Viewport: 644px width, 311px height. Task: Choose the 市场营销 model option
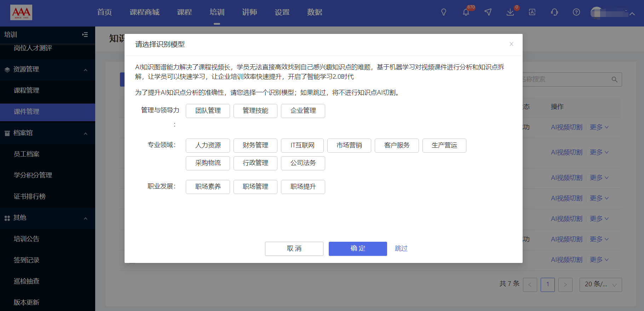pos(349,145)
